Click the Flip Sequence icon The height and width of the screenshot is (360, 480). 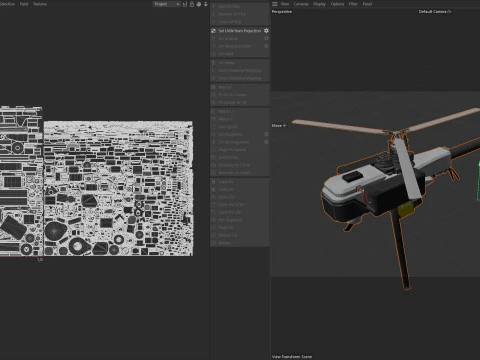(214, 220)
